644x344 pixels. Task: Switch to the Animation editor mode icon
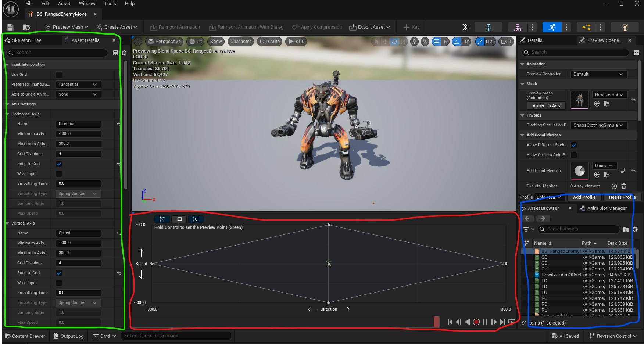click(x=552, y=27)
